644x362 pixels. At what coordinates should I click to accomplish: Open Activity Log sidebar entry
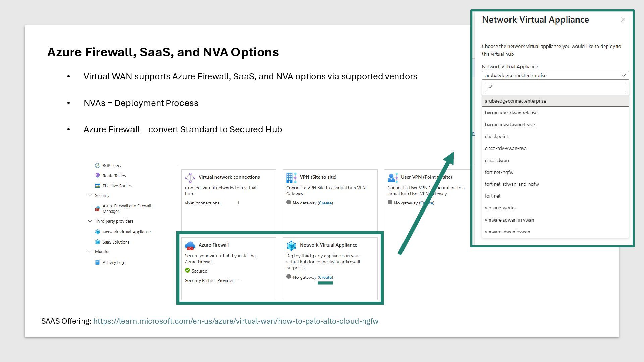pyautogui.click(x=113, y=262)
